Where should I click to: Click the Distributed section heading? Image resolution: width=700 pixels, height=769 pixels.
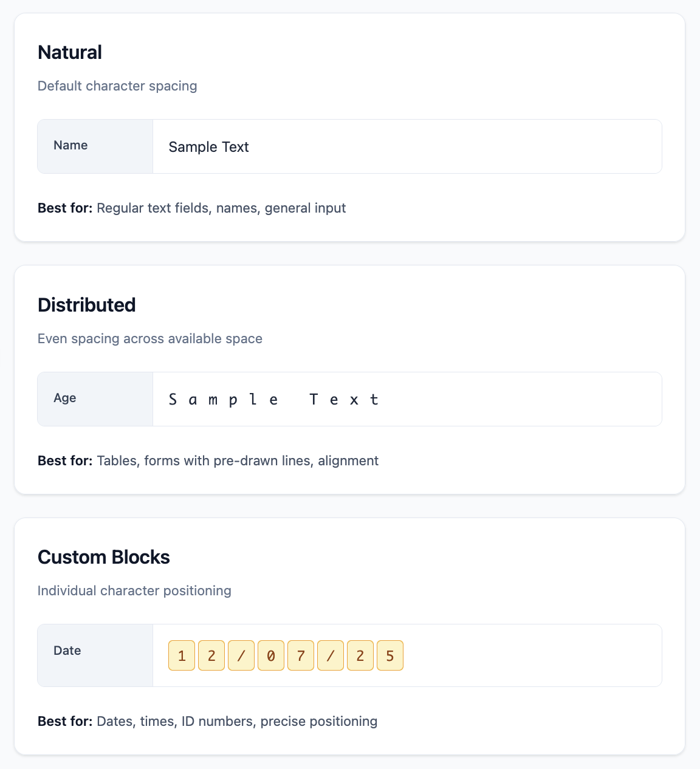(87, 305)
